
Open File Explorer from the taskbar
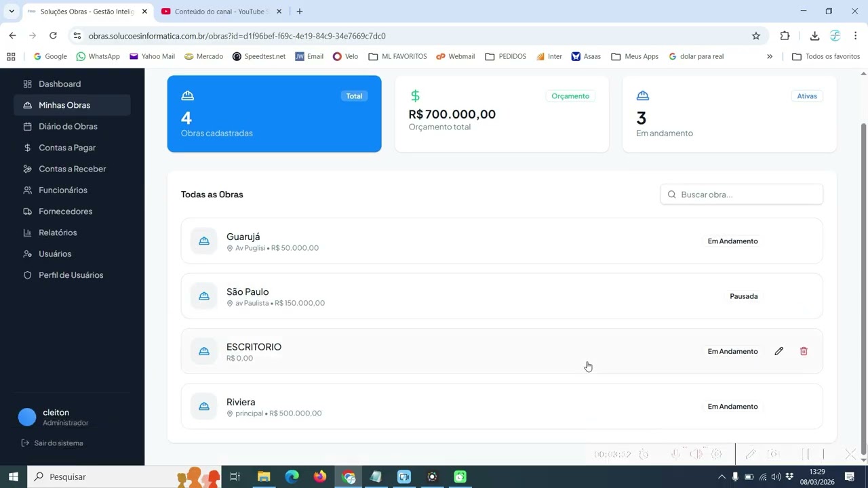(x=263, y=476)
